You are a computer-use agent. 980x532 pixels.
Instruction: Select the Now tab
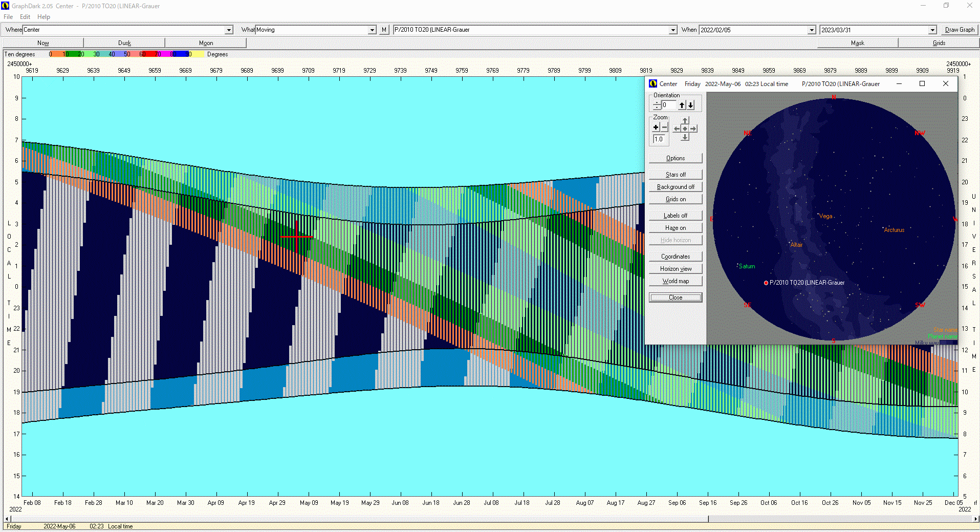tap(43, 43)
